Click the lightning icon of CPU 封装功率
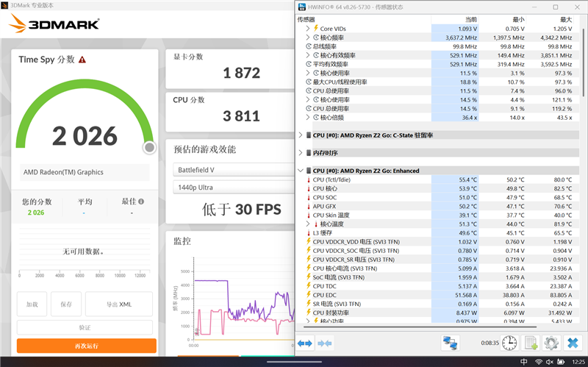The width and height of the screenshot is (588, 367). (x=309, y=313)
